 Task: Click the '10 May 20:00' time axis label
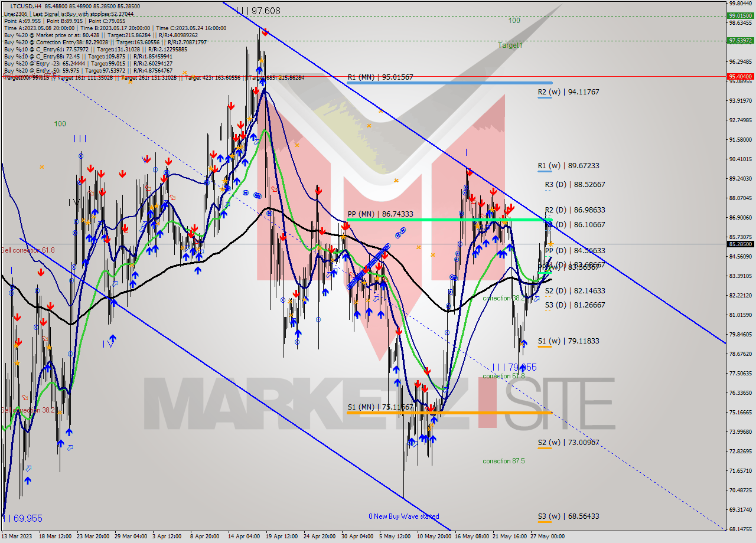tap(434, 537)
